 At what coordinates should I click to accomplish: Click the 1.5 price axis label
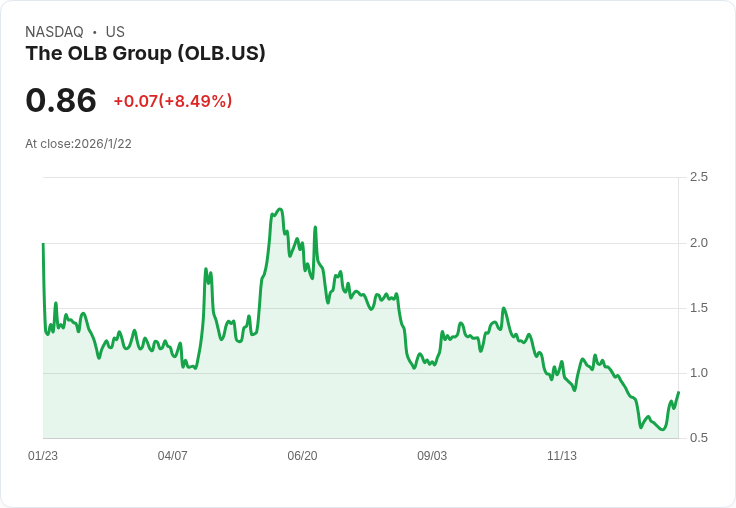pyautogui.click(x=698, y=308)
